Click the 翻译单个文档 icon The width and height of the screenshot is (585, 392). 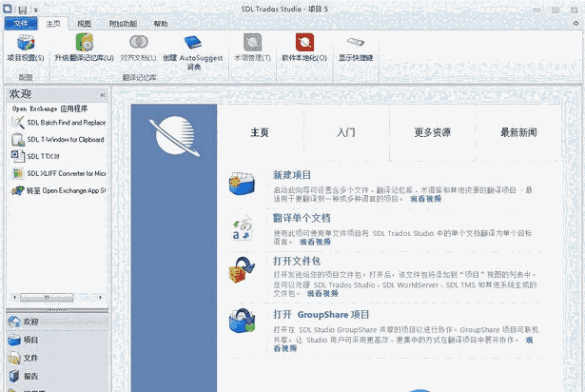click(x=243, y=227)
